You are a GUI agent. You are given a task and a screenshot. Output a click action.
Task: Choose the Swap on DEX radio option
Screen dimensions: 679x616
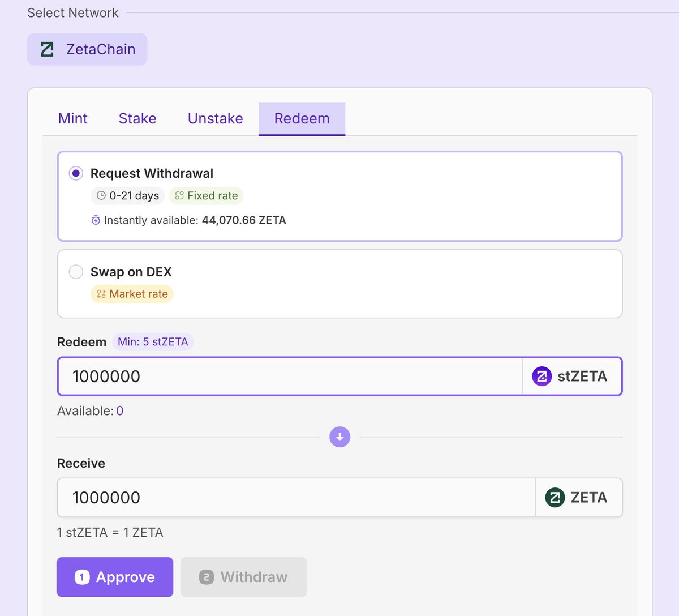pos(76,272)
